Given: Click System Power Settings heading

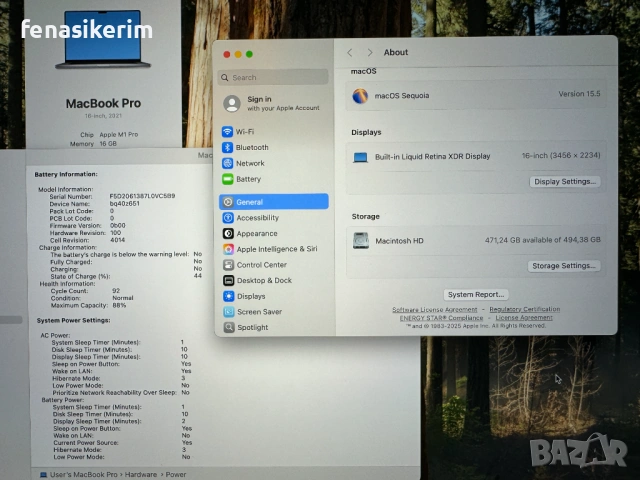Looking at the screenshot, I should 73,320.
